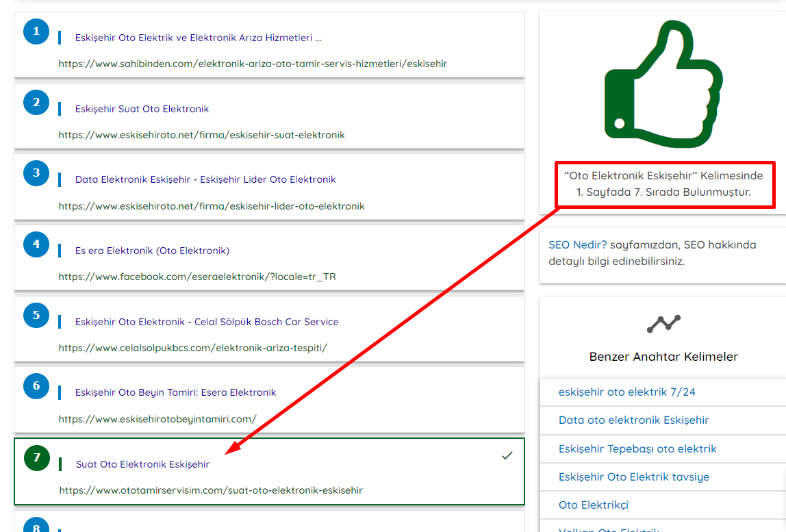Click the celalsolpukbcs.com URL text
The height and width of the screenshot is (532, 786).
pyautogui.click(x=192, y=348)
